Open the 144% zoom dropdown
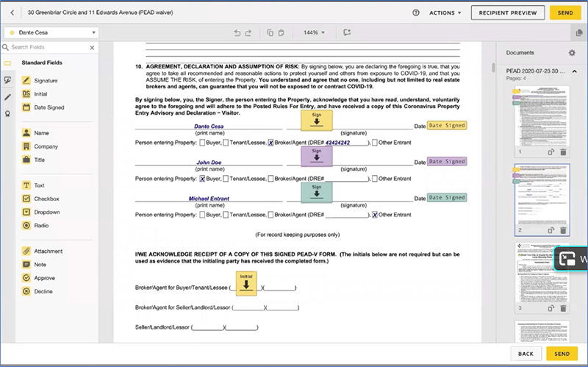The width and height of the screenshot is (588, 367). tap(314, 32)
